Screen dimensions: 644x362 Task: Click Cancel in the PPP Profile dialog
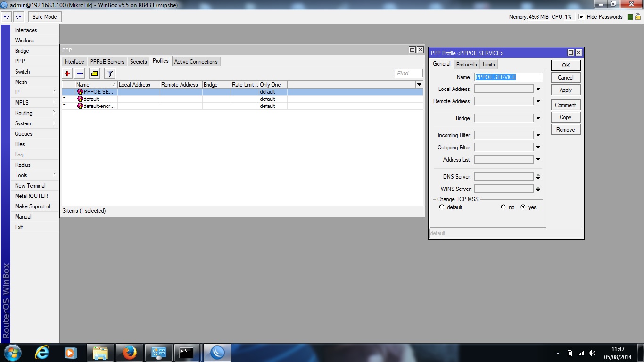click(566, 78)
